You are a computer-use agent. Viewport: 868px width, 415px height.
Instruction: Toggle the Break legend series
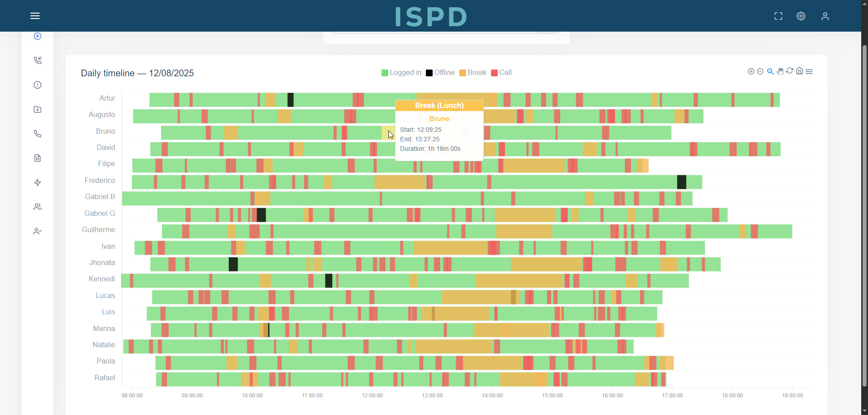coord(473,73)
